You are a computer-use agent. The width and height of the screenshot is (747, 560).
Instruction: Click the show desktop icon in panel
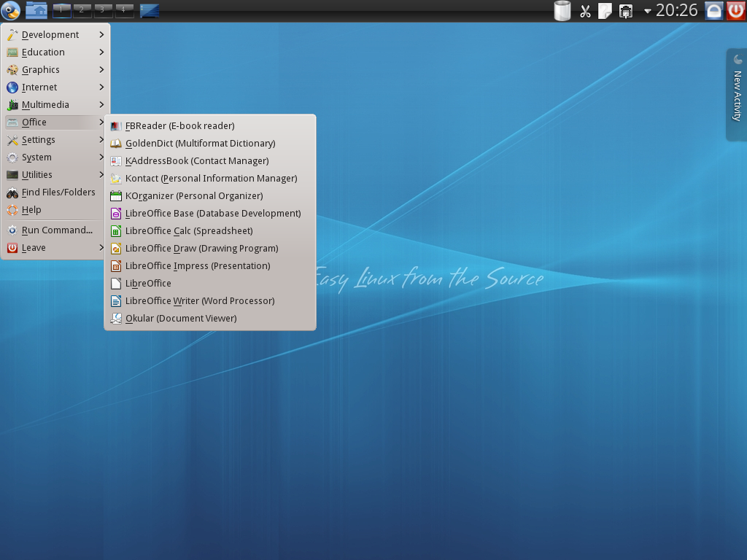click(149, 10)
